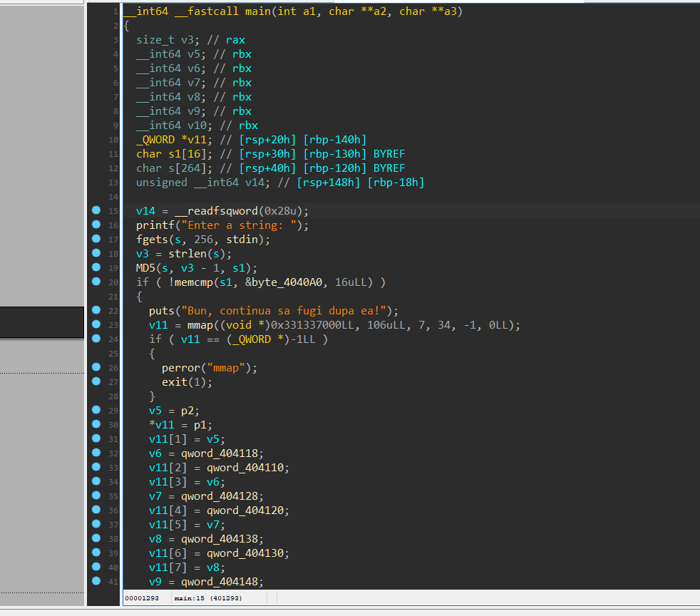Viewport: 700px width, 616px height.
Task: Set breakpoint dot on line 38
Action: pos(96,539)
